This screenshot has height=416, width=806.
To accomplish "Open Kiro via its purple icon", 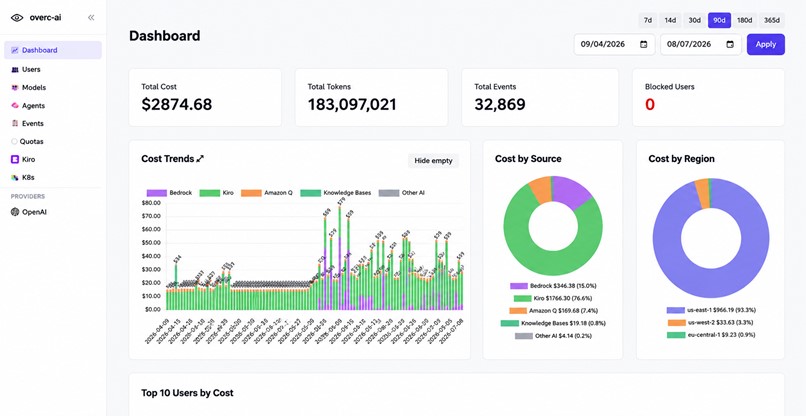I will pyautogui.click(x=15, y=159).
